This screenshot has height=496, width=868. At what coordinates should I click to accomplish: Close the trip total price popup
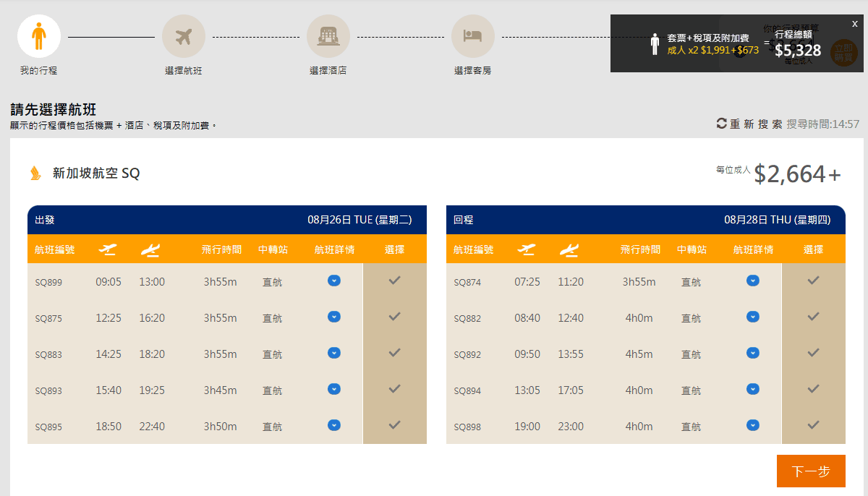854,24
